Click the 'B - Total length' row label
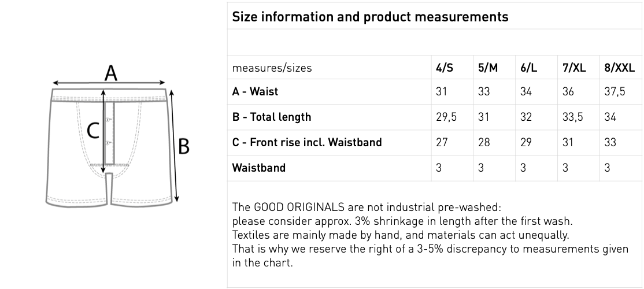The height and width of the screenshot is (289, 644). (x=271, y=117)
